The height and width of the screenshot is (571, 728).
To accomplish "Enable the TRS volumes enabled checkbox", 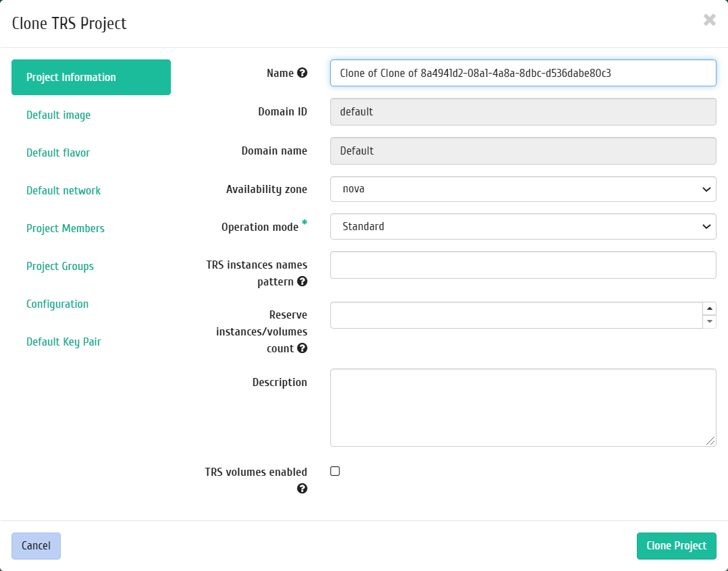I will [x=335, y=471].
